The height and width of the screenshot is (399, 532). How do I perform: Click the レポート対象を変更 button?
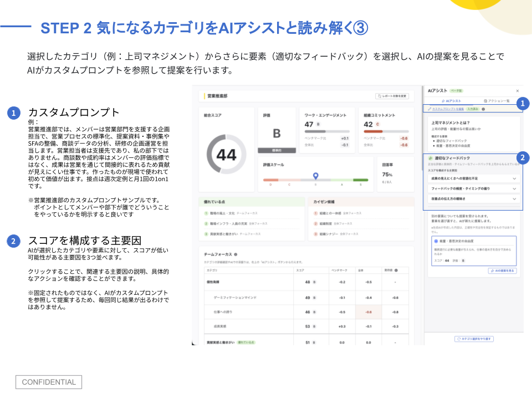[x=392, y=96]
